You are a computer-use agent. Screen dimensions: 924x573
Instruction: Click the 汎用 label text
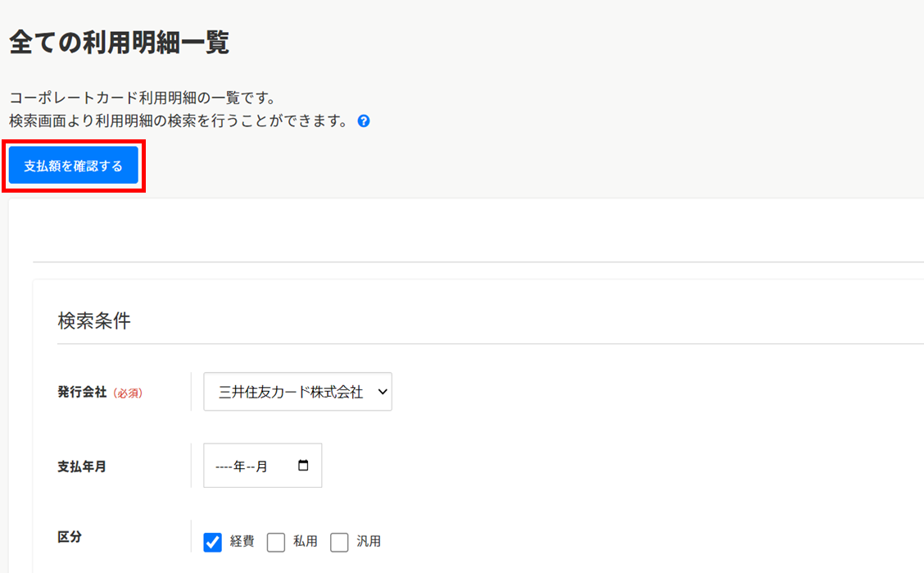(369, 542)
